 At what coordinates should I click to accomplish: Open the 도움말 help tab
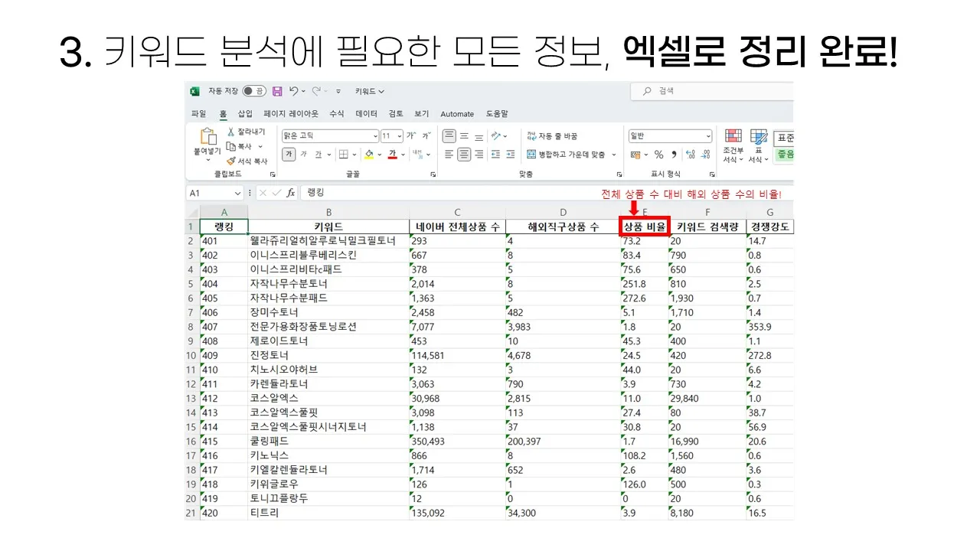pos(497,114)
